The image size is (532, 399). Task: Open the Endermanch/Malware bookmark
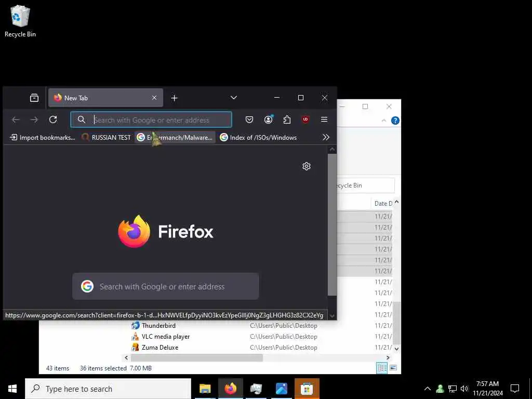click(175, 137)
